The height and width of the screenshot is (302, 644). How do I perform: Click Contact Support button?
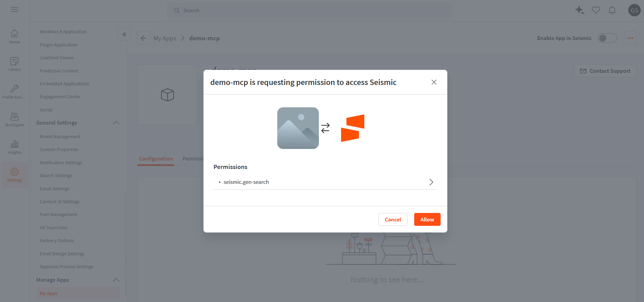point(605,71)
